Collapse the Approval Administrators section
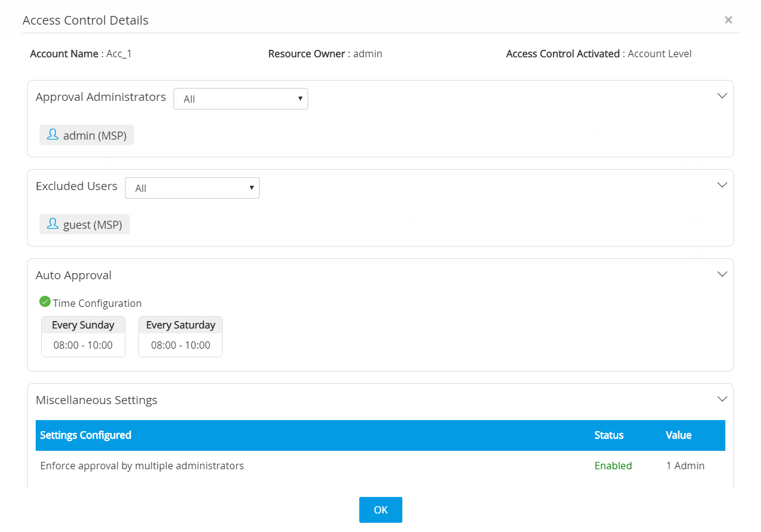 click(x=722, y=95)
